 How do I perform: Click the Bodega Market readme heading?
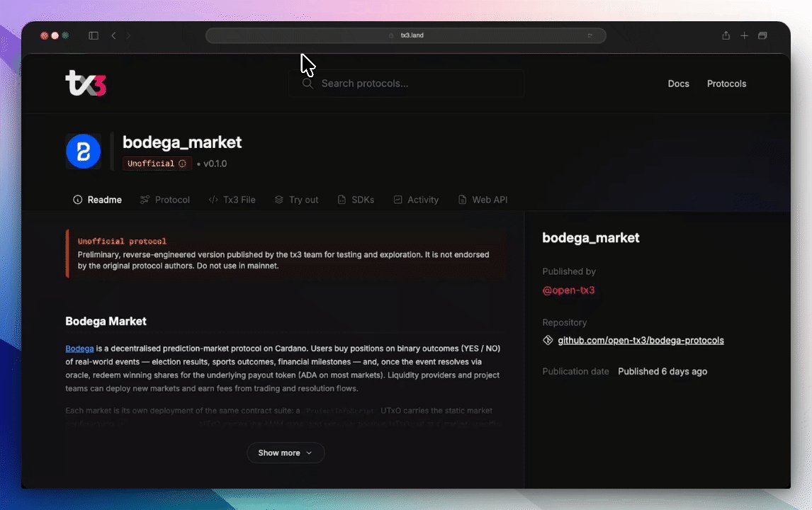(106, 322)
